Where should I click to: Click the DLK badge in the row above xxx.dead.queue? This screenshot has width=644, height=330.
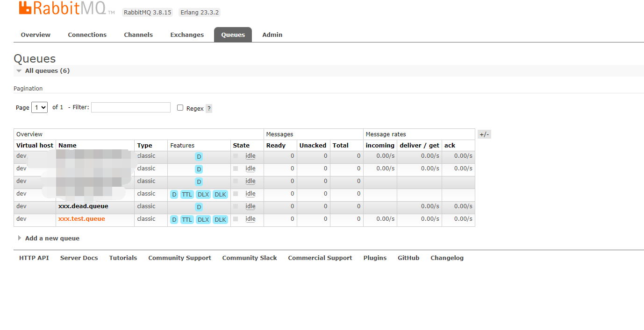pyautogui.click(x=220, y=194)
